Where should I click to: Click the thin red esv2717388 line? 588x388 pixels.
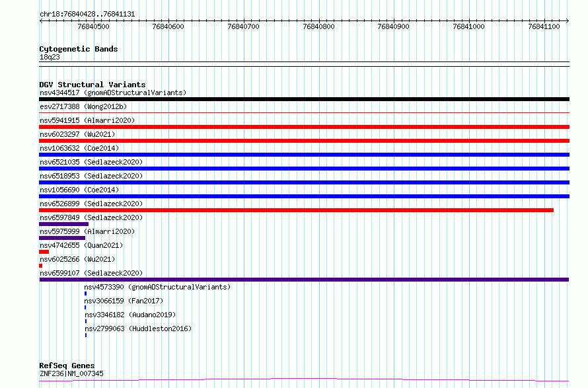click(x=304, y=112)
